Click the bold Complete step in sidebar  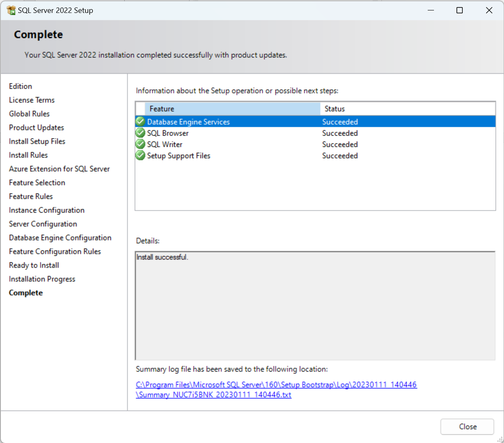26,293
